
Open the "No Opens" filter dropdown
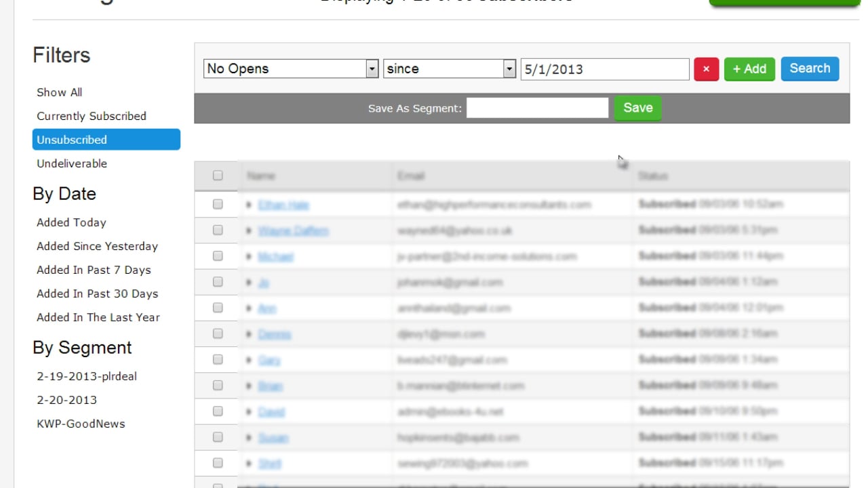(290, 68)
